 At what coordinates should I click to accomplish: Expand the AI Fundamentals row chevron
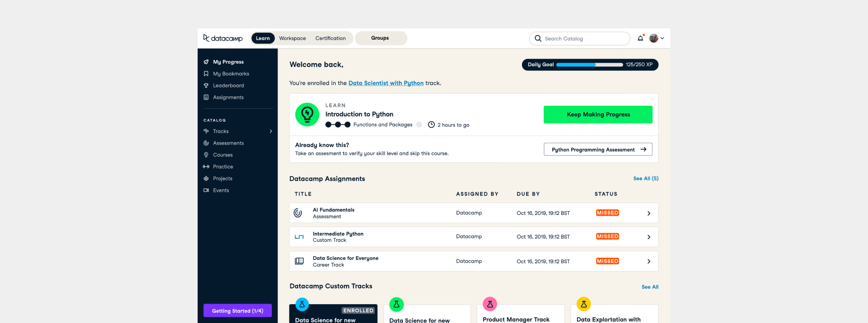click(x=649, y=213)
